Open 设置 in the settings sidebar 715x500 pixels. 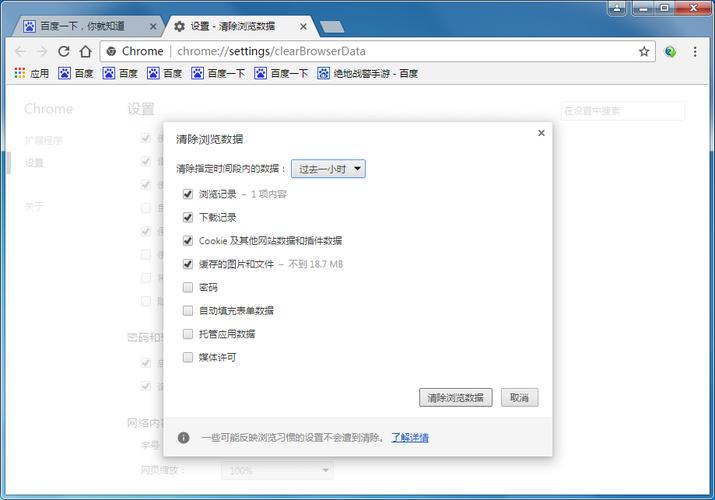(x=34, y=163)
